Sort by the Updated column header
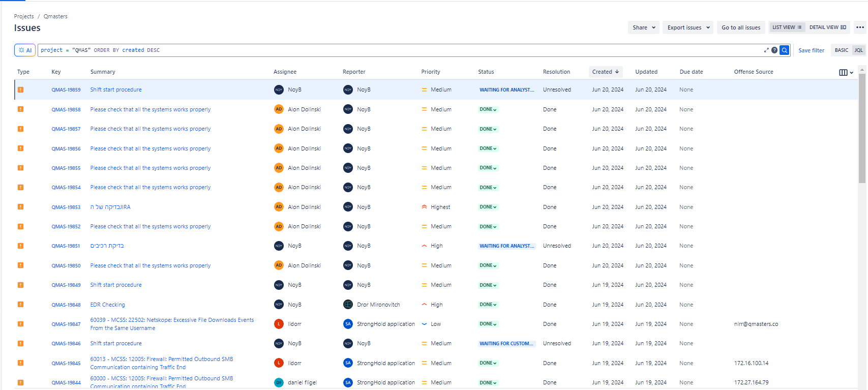The image size is (868, 390). [x=646, y=72]
